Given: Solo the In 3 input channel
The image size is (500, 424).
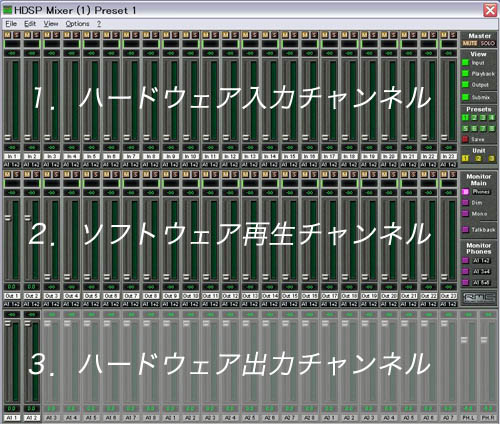Looking at the screenshot, I should pos(56,35).
